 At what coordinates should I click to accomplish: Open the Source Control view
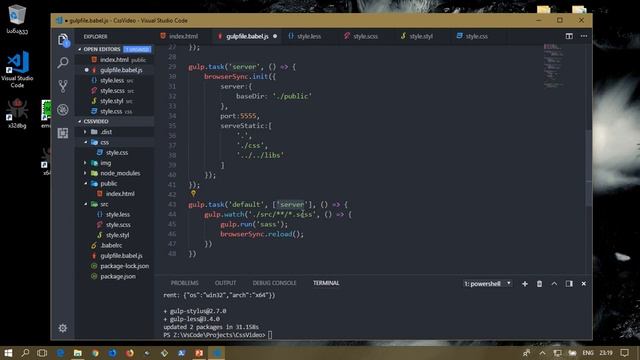click(63, 86)
